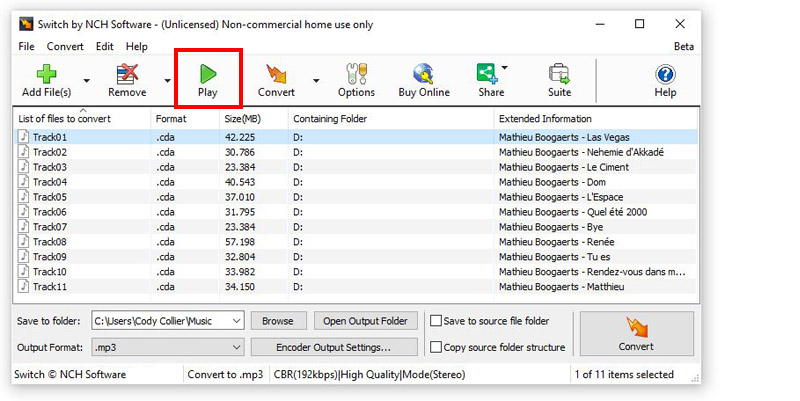Select Track06 in the file list
Viewport: 800px width, 401px height.
(49, 212)
